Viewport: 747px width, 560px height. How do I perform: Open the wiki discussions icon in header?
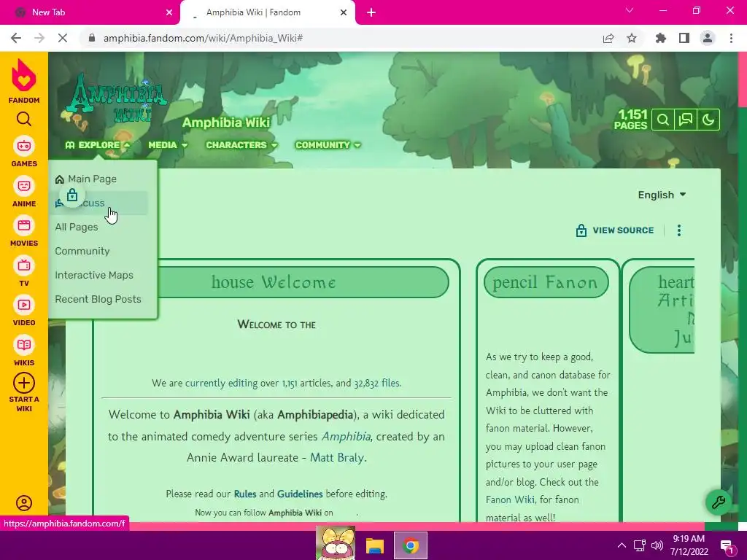point(685,120)
